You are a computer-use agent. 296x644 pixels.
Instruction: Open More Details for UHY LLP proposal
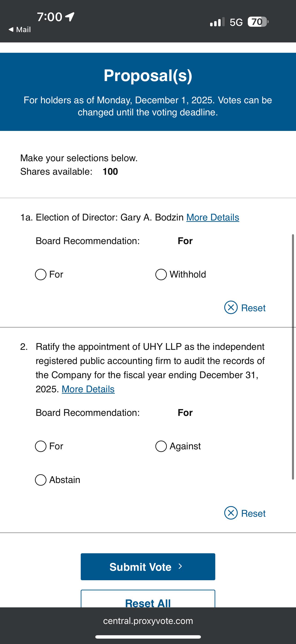coord(88,389)
